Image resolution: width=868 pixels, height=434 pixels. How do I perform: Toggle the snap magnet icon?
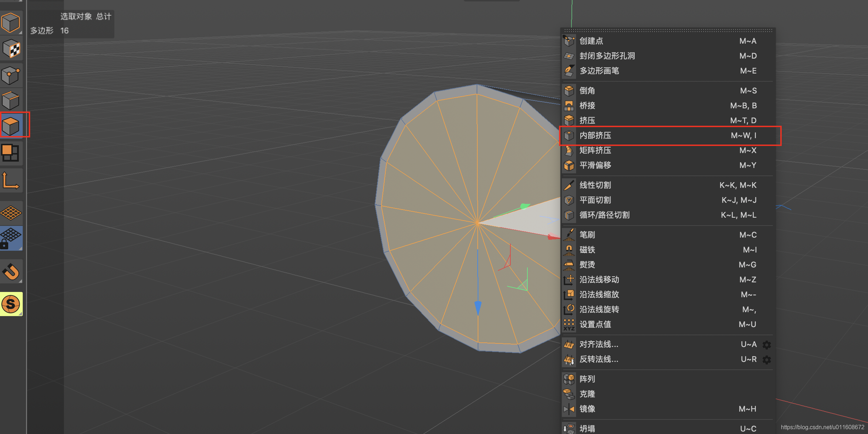(11, 272)
